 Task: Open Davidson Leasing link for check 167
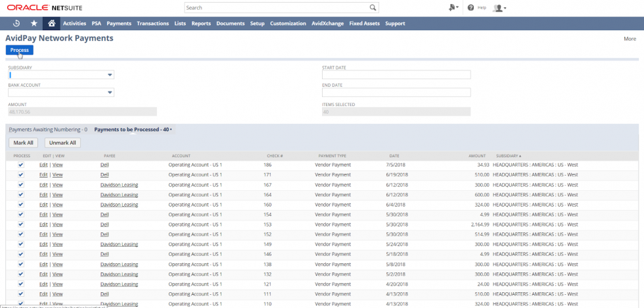pyautogui.click(x=119, y=185)
